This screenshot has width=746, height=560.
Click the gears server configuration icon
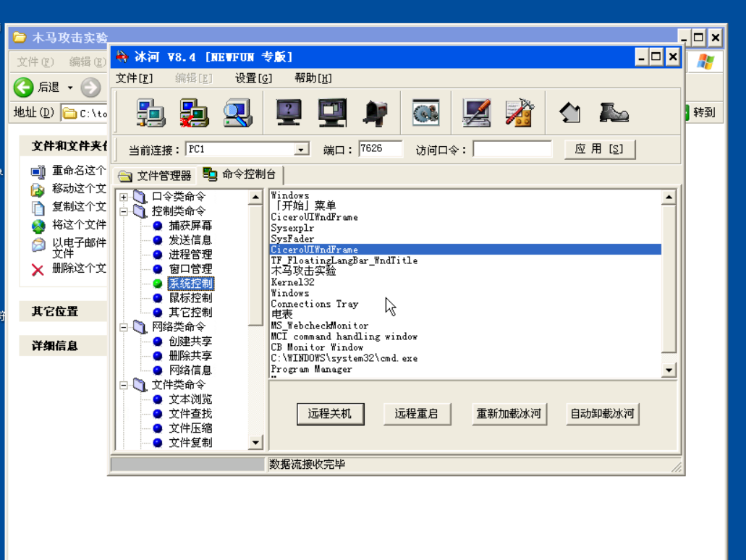425,113
